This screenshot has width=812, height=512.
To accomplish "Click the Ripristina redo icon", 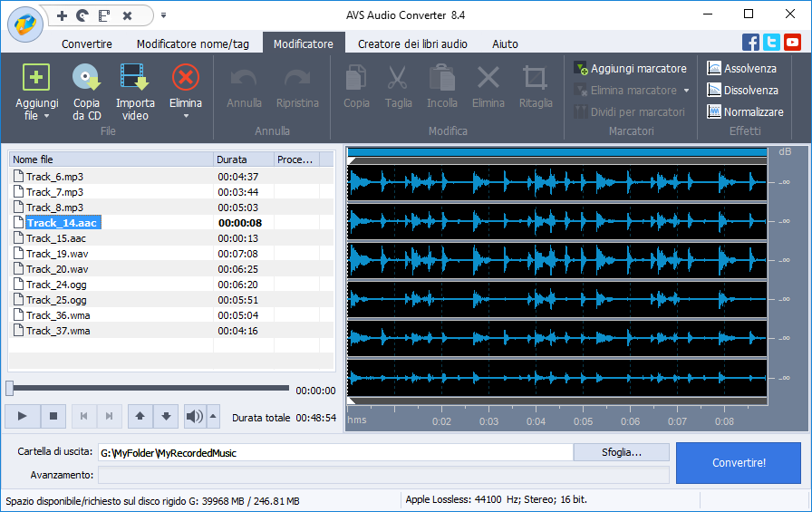I will [297, 79].
